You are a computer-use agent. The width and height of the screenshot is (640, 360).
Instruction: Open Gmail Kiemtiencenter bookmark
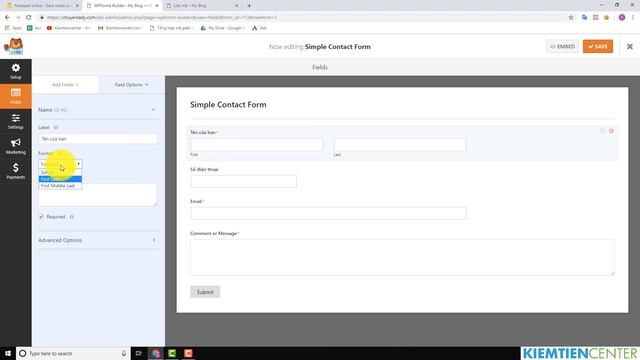tap(119, 28)
